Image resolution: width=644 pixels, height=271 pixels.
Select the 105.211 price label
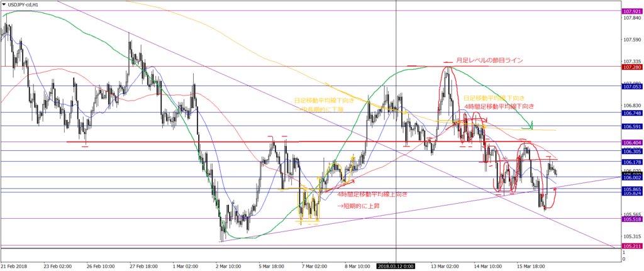click(x=633, y=246)
